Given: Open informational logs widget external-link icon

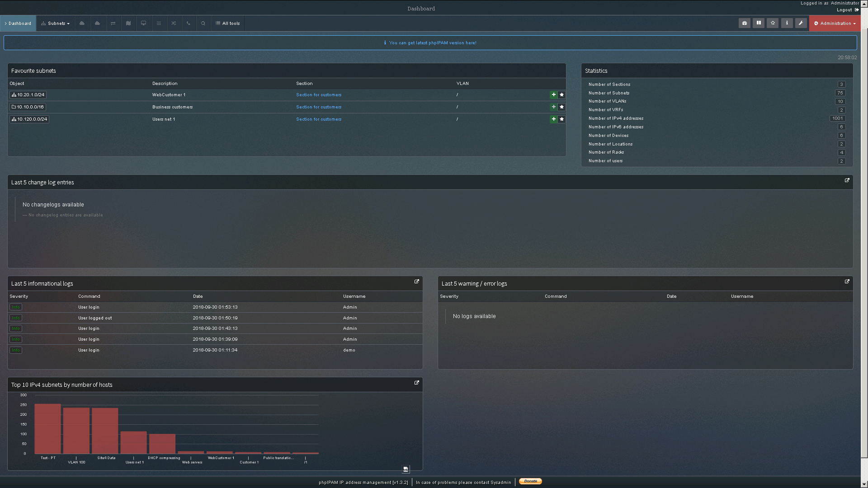Looking at the screenshot, I should 416,282.
